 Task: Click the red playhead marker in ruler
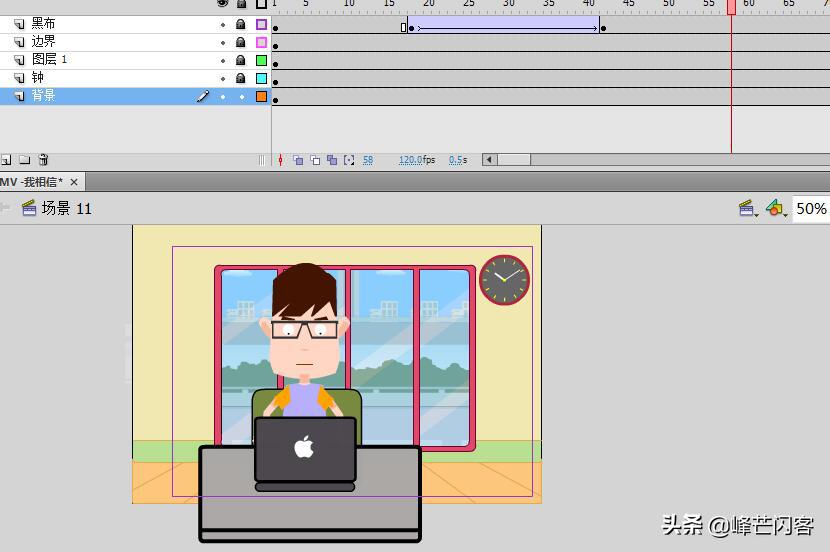pos(731,7)
